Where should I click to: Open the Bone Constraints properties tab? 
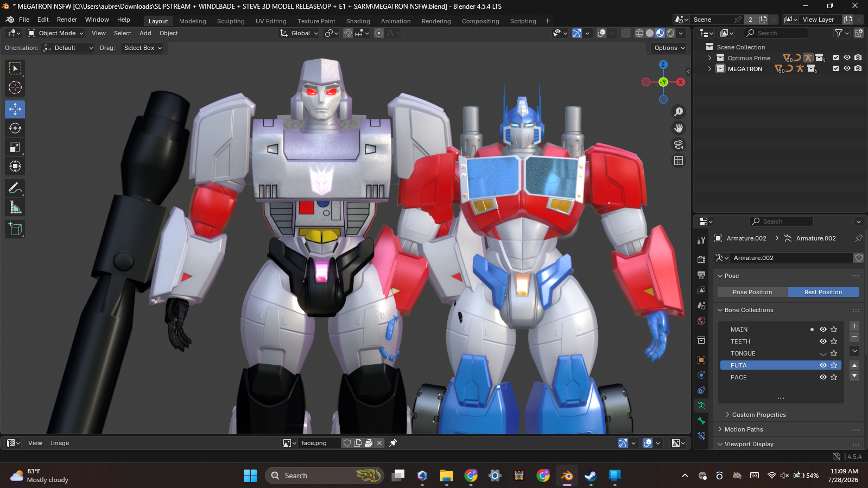701,436
